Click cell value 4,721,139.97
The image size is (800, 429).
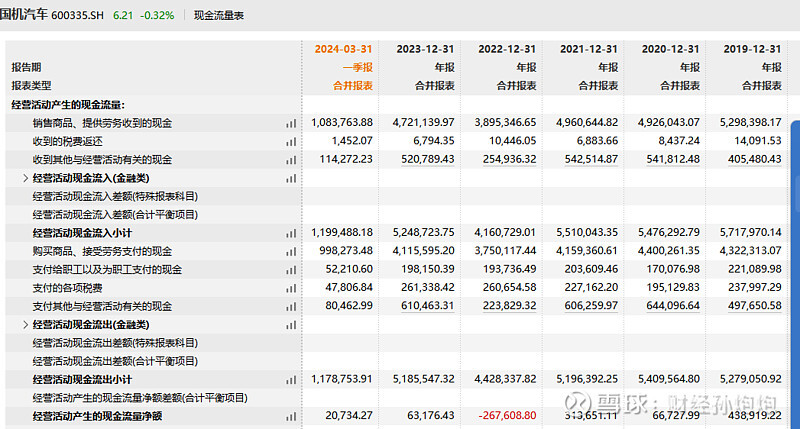pos(423,122)
